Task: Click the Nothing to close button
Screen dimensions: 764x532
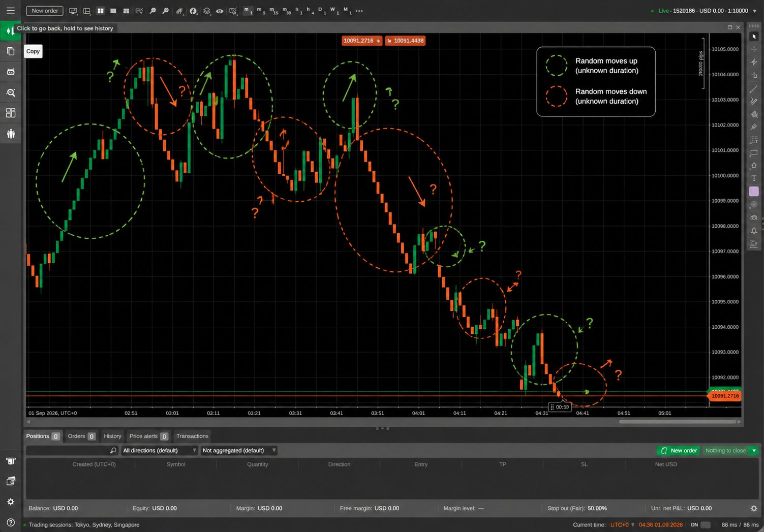Action: click(x=725, y=451)
